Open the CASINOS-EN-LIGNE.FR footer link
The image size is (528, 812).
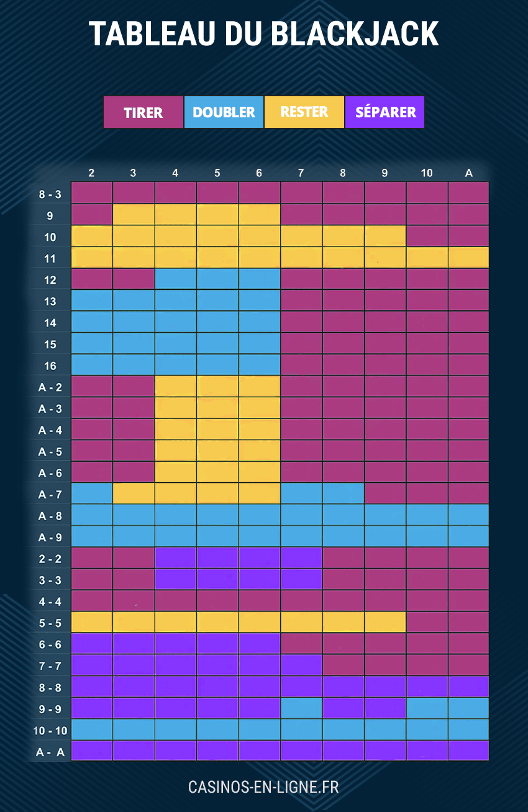(263, 787)
